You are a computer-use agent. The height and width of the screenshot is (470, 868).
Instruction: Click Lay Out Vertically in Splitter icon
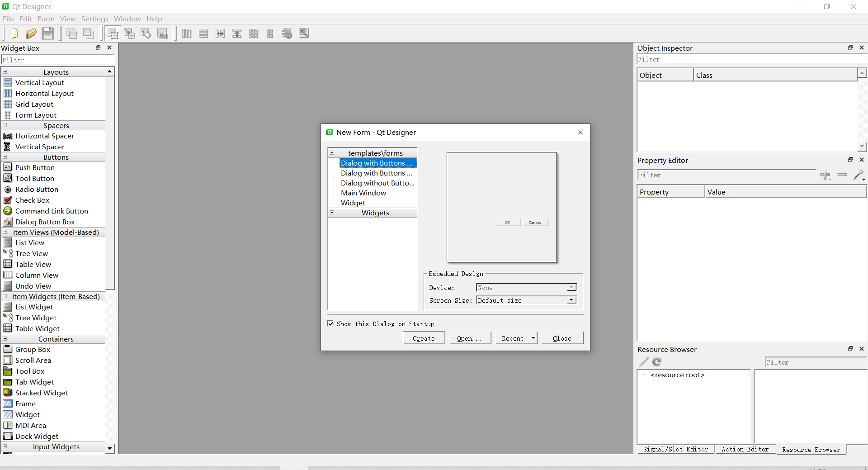pyautogui.click(x=237, y=33)
